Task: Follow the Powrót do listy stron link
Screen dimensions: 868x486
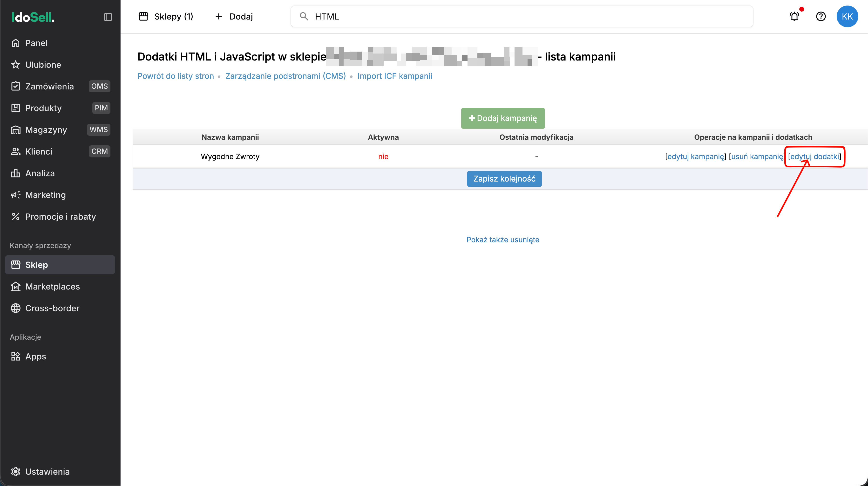Action: [x=176, y=76]
